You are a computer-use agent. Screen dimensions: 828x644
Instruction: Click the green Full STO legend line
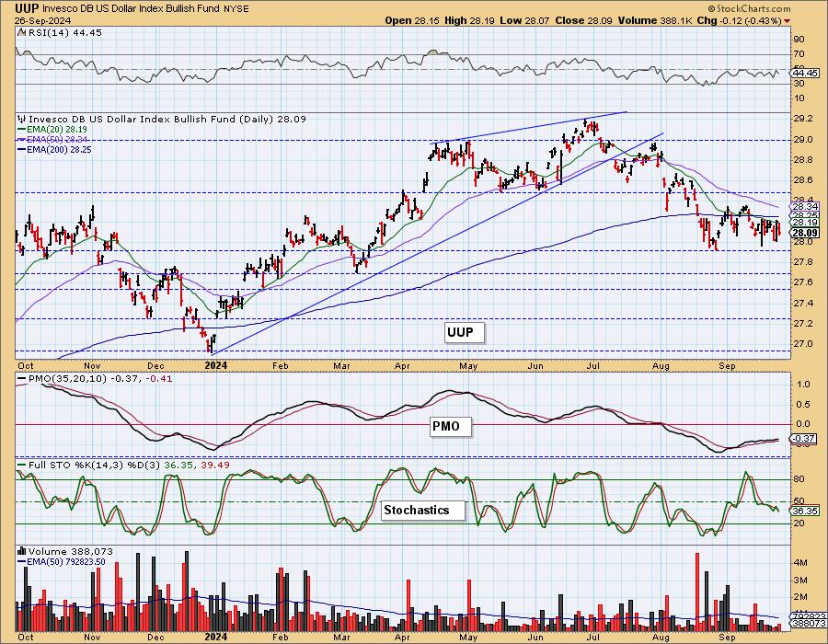tap(22, 465)
